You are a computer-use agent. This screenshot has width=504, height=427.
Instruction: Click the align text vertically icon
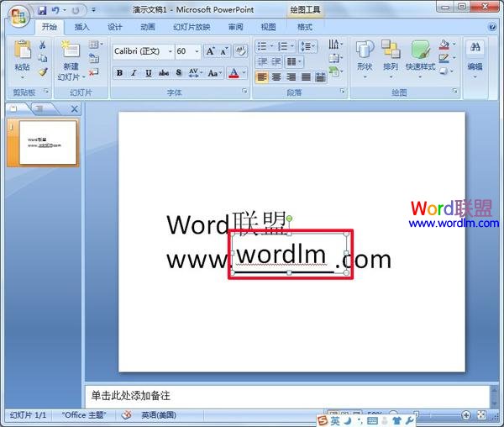pos(335,58)
